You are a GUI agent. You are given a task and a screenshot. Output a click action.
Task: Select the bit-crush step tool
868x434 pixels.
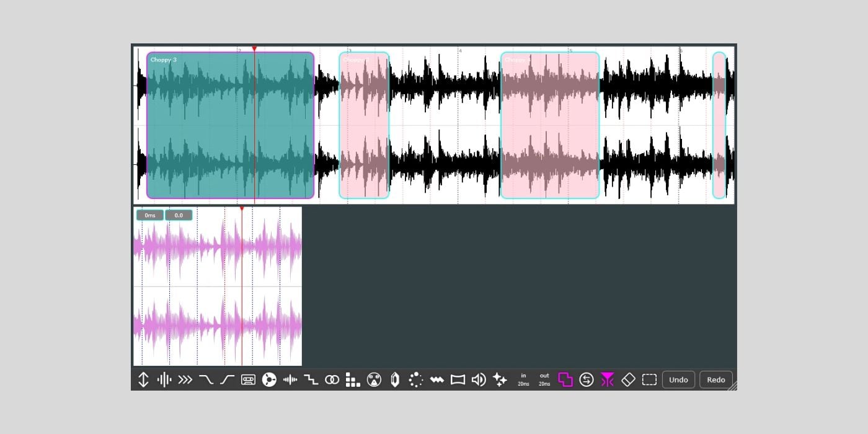pyautogui.click(x=311, y=379)
